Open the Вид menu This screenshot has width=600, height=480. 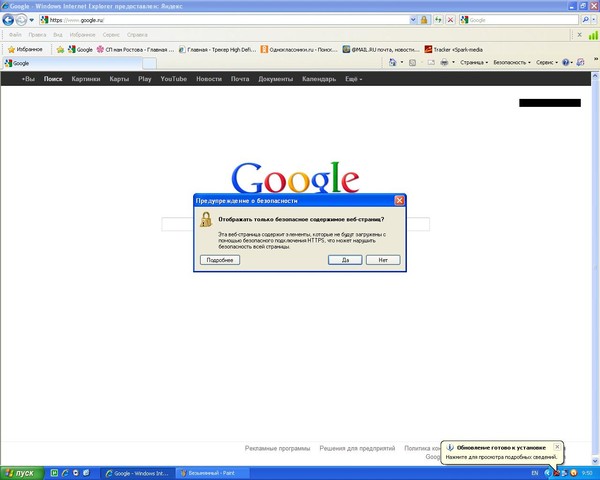[57, 35]
